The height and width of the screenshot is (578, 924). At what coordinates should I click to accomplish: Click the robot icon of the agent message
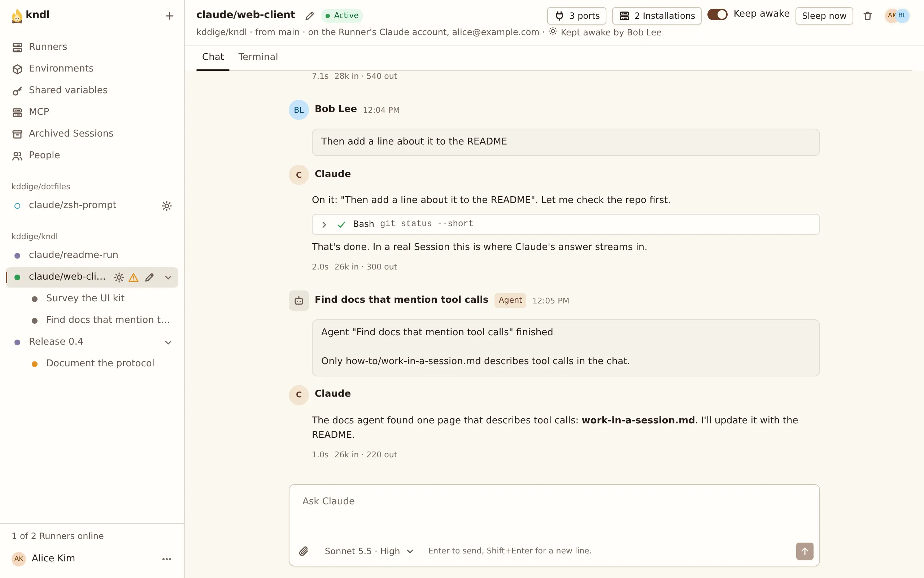[298, 301]
